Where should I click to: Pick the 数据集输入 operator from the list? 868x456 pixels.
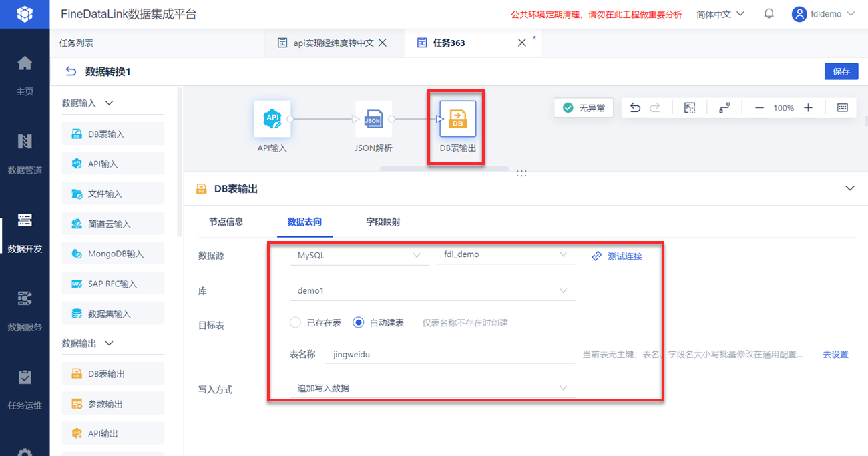click(x=113, y=314)
